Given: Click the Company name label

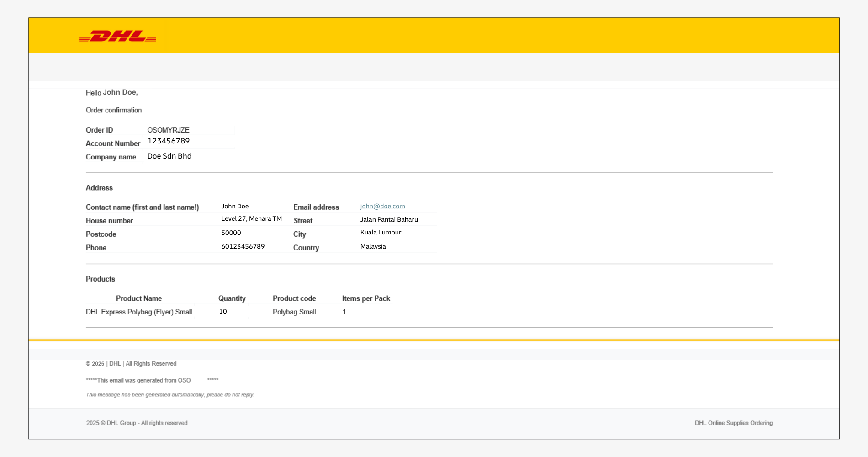Looking at the screenshot, I should click(111, 157).
